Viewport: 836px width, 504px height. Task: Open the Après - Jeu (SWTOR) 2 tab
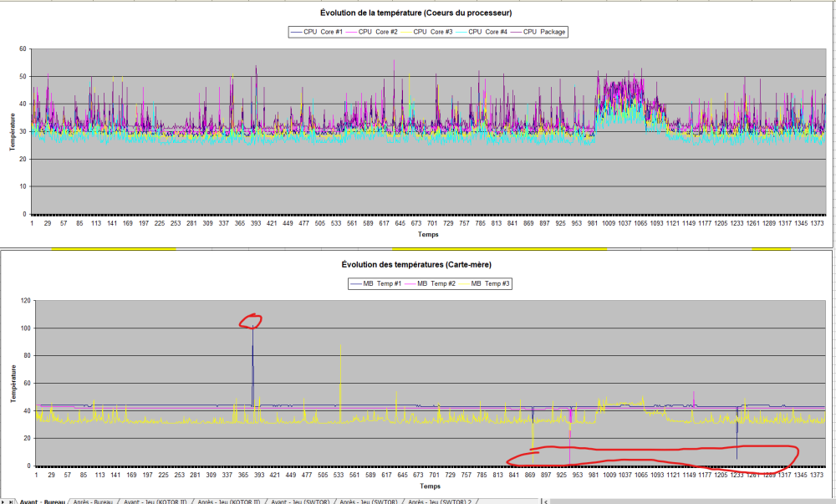(440, 501)
